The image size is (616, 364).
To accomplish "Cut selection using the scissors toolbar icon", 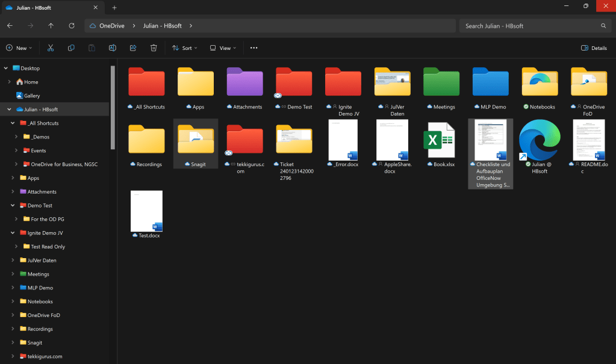I will pos(51,48).
